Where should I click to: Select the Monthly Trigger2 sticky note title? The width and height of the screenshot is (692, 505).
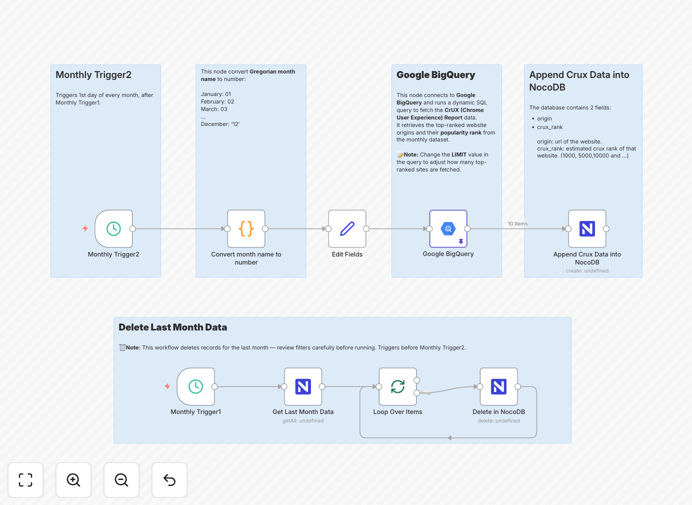click(94, 75)
